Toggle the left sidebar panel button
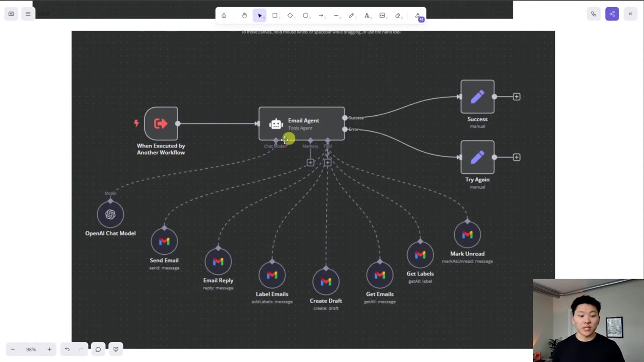 (x=11, y=14)
